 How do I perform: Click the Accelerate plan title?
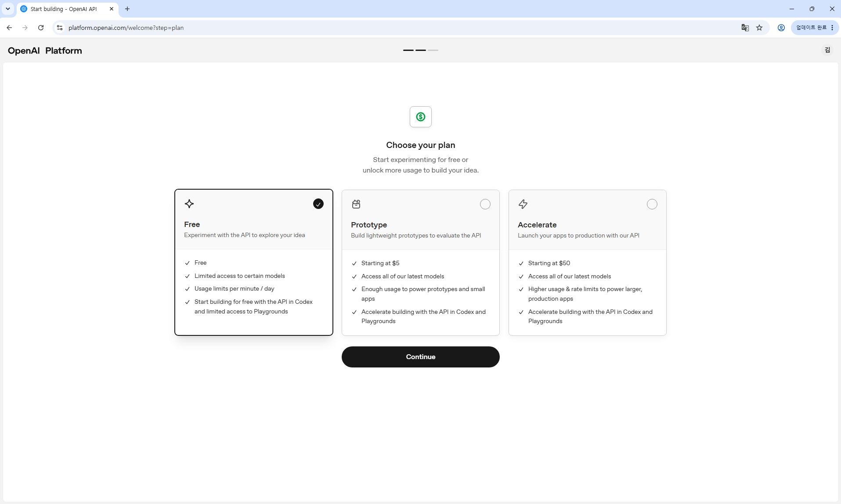point(537,225)
